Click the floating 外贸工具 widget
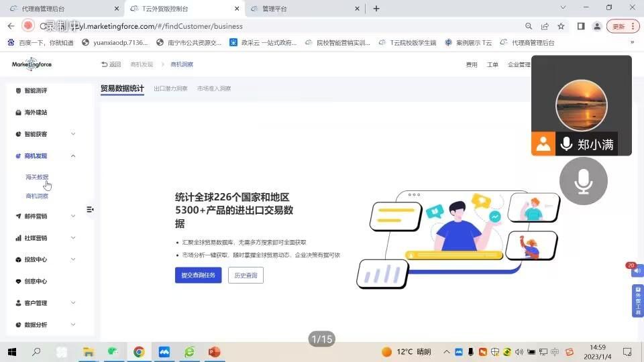 pos(637,300)
